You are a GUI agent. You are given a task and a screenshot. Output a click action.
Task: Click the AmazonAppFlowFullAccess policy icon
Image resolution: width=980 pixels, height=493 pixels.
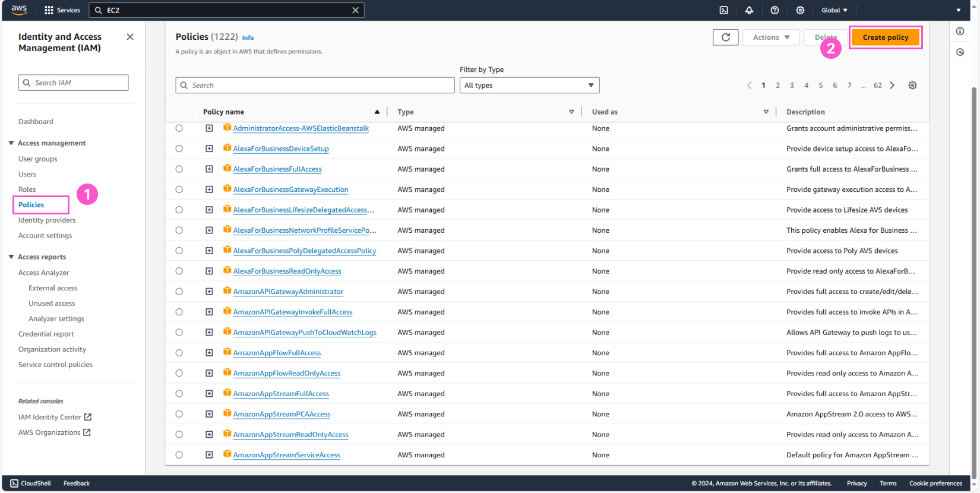227,352
